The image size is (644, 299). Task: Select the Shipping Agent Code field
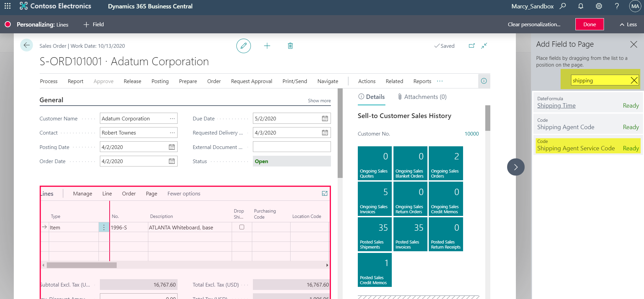[x=588, y=124]
